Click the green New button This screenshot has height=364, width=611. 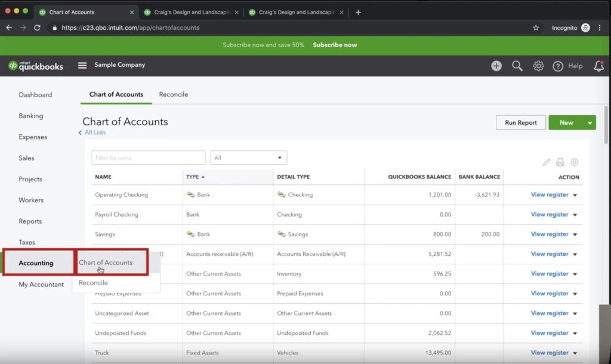pyautogui.click(x=566, y=123)
